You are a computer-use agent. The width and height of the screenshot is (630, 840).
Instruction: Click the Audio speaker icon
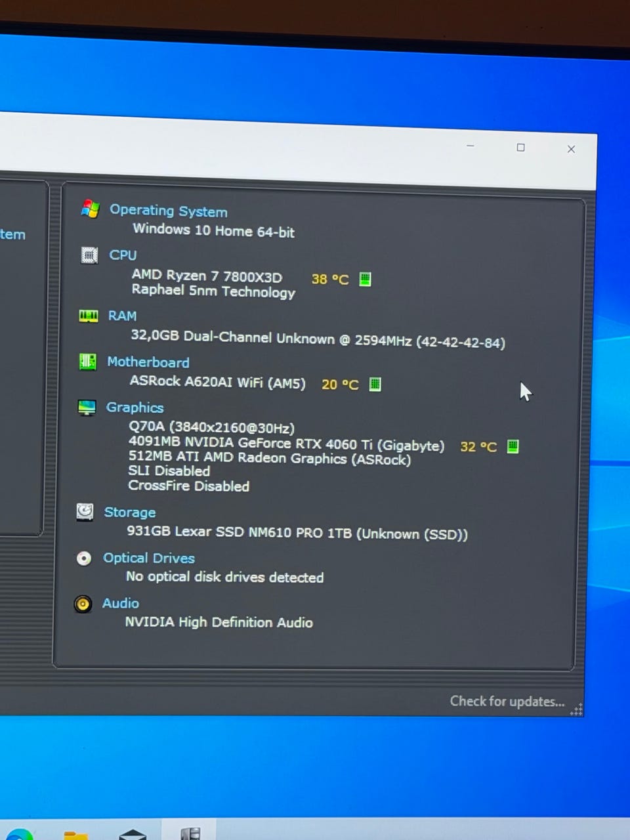coord(83,604)
